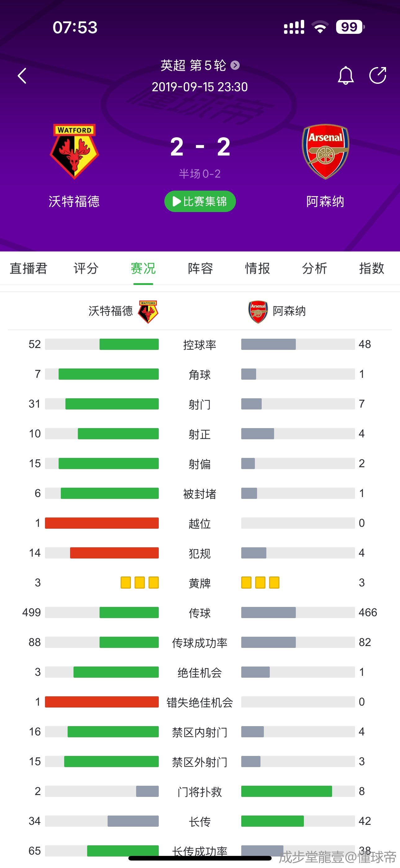Open the 阵容 lineup tab

coord(200,269)
